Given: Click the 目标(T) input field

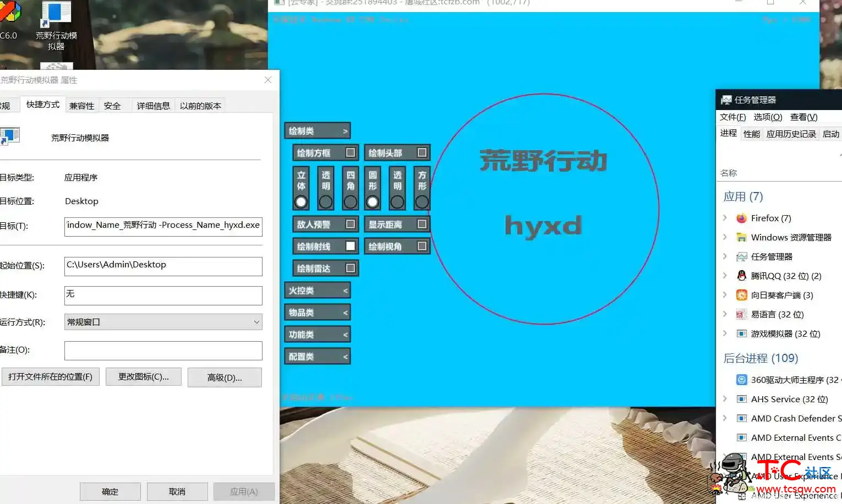Looking at the screenshot, I should coord(163,226).
